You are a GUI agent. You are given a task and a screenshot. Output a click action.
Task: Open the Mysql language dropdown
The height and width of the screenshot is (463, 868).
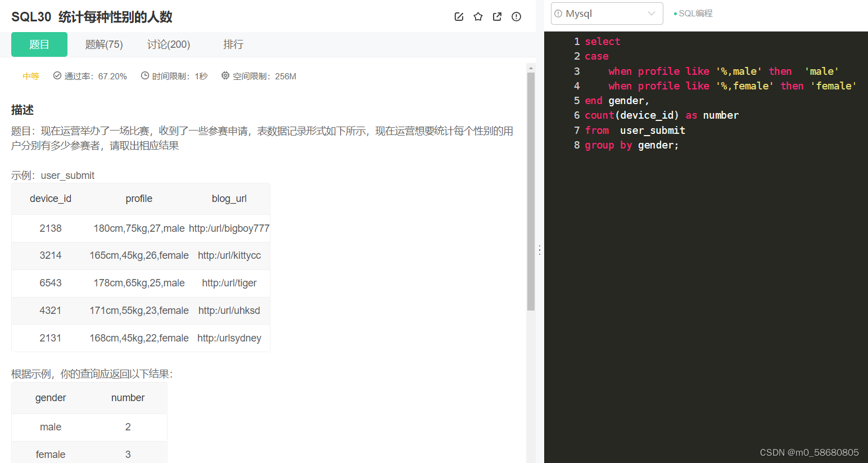(x=607, y=14)
